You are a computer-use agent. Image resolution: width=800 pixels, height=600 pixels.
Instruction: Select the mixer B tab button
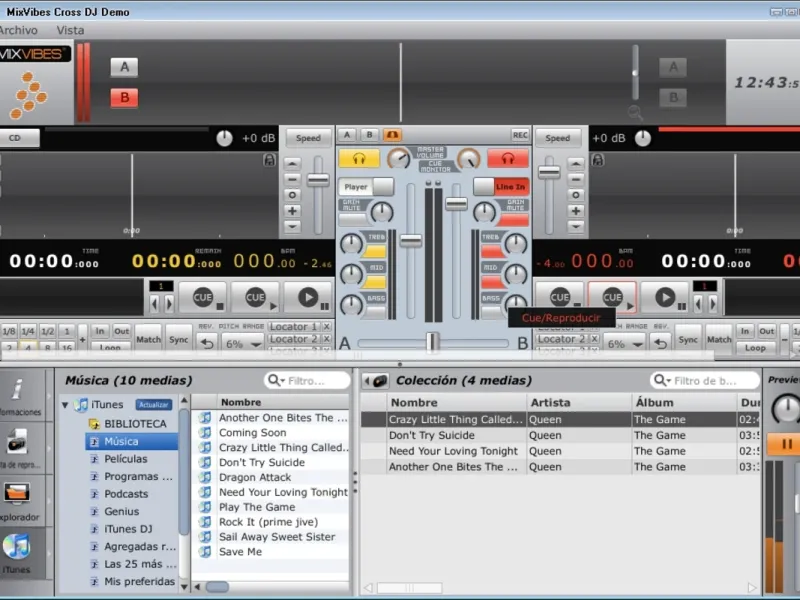(x=369, y=135)
